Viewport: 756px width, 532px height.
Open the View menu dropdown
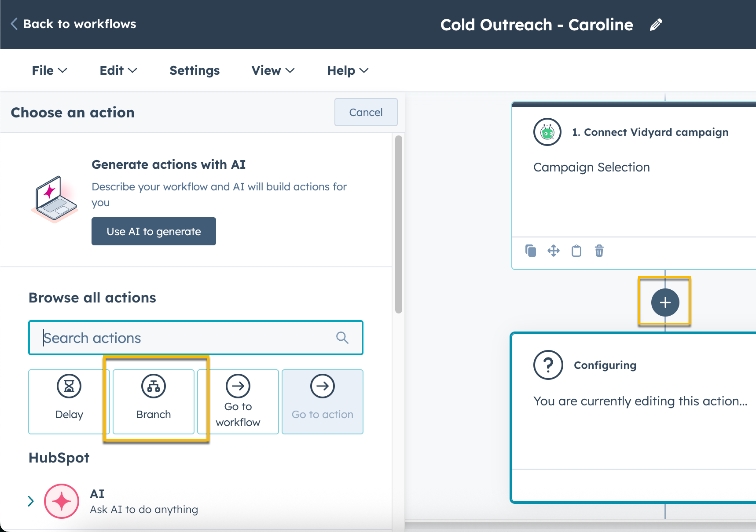pyautogui.click(x=272, y=70)
